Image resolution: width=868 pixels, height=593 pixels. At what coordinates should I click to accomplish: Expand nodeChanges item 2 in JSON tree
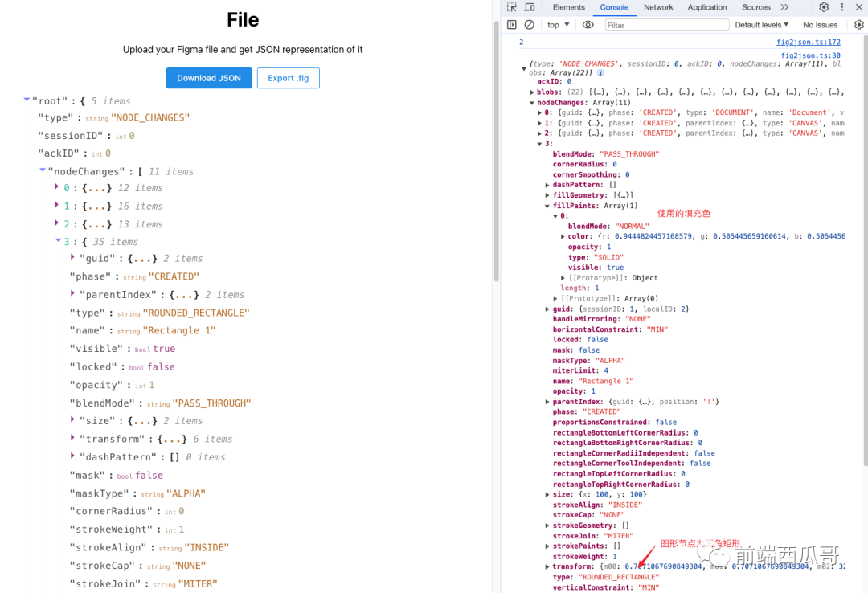click(56, 223)
